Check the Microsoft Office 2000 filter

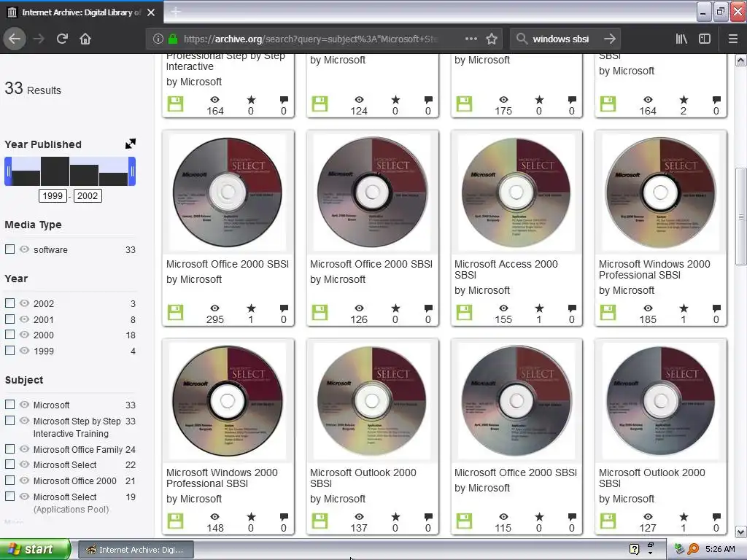tap(9, 481)
